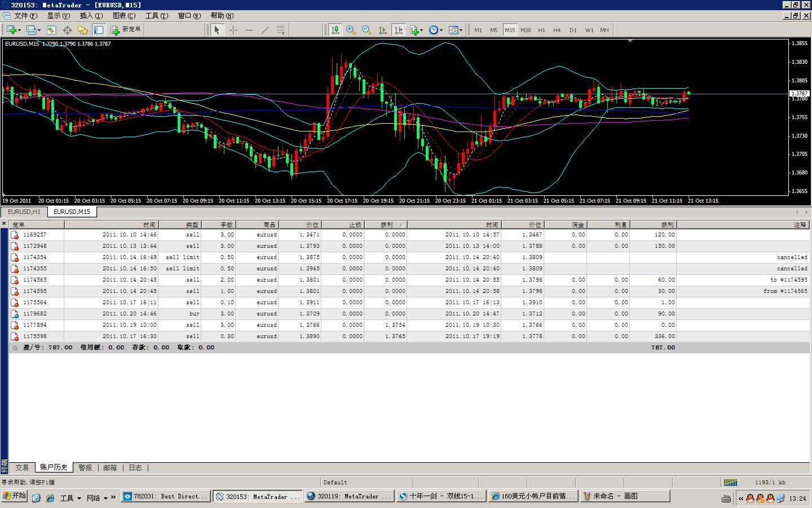Click the zoom out magnifier icon
Viewport: 812px width, 508px height.
point(367,30)
